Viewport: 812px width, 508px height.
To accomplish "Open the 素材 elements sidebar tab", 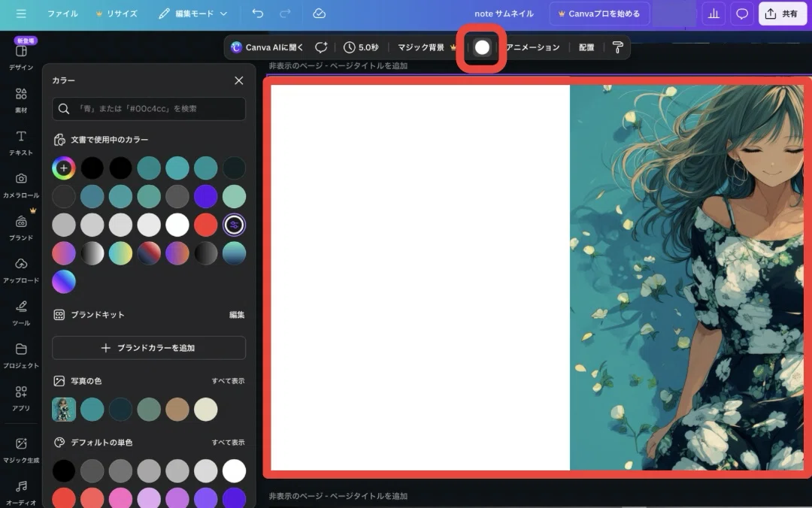I will tap(21, 100).
